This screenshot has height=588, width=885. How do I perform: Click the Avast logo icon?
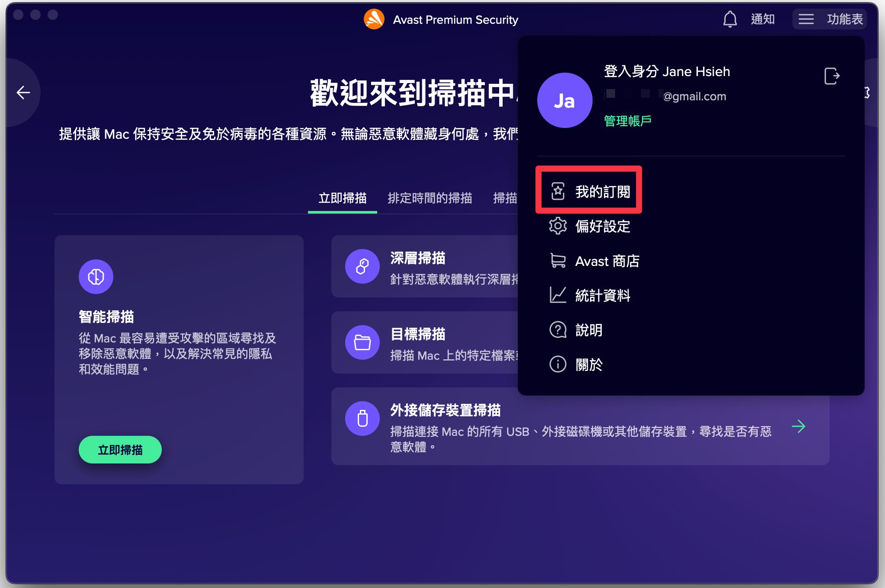click(x=374, y=19)
